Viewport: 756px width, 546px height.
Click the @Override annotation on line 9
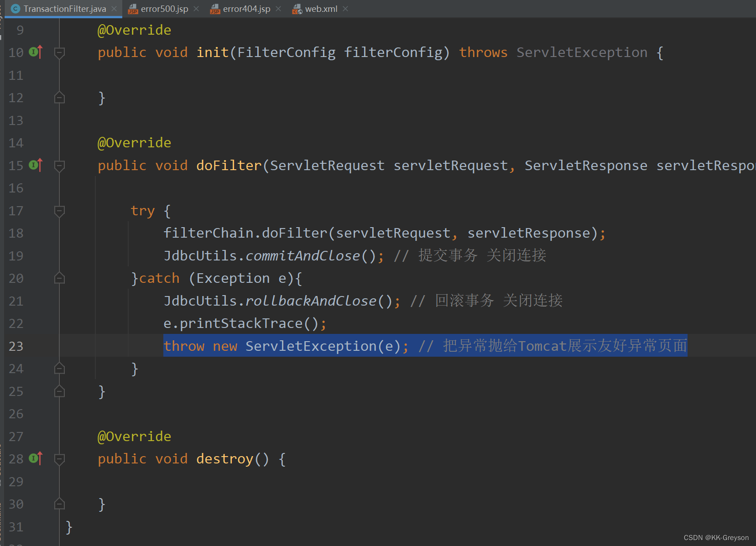coord(134,30)
